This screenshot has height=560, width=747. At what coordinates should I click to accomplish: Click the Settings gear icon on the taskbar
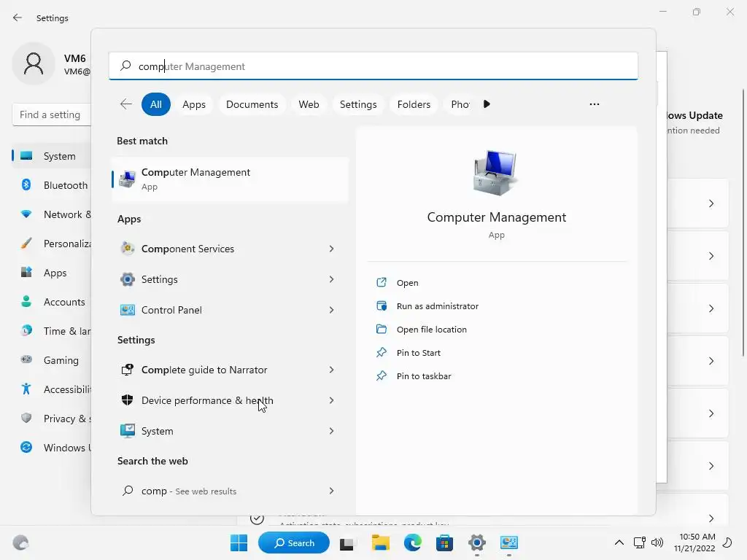click(x=477, y=542)
